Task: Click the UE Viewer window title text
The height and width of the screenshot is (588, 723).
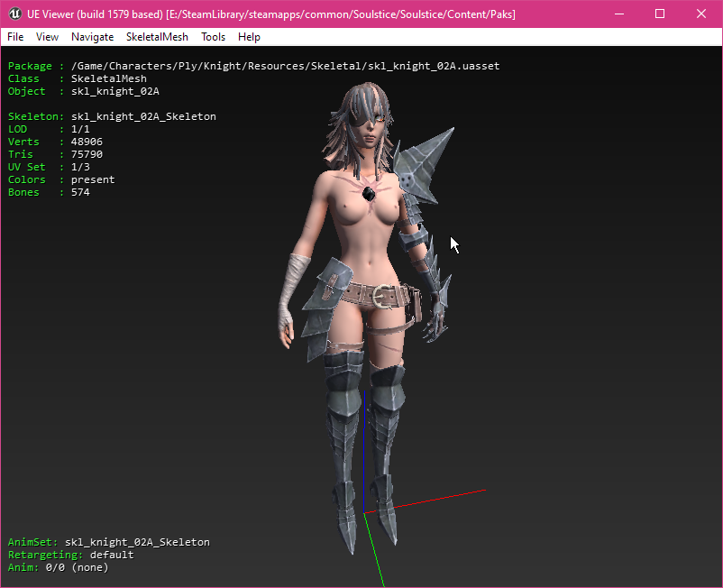Action: pos(271,14)
